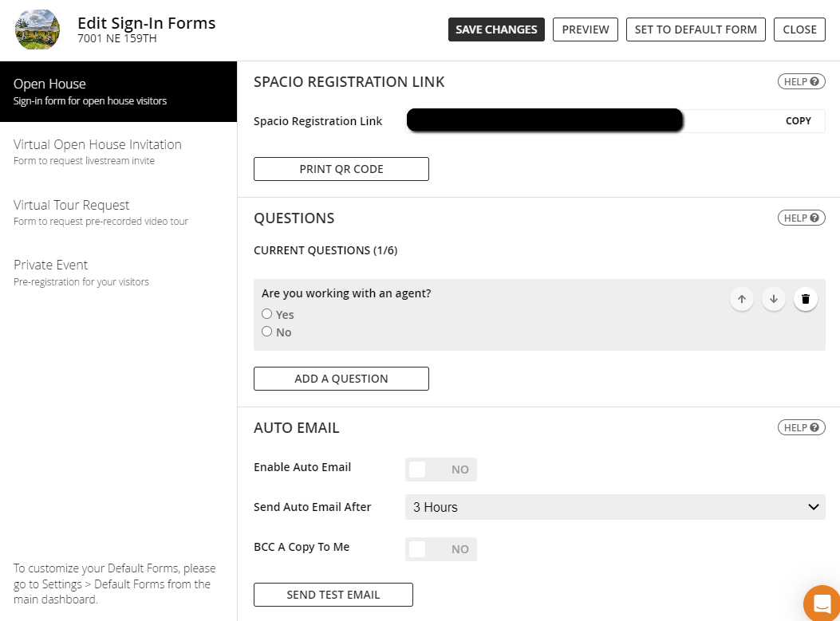
Task: Select the Yes radio button
Action: 267,313
